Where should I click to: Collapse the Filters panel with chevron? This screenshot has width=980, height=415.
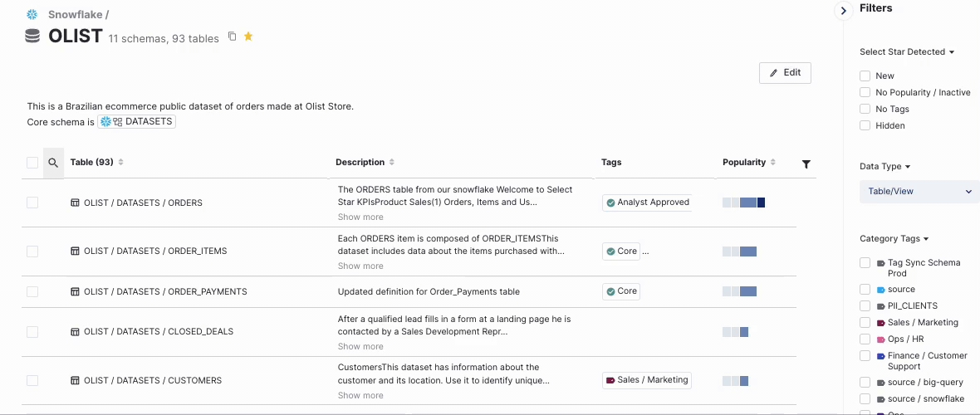coord(843,11)
